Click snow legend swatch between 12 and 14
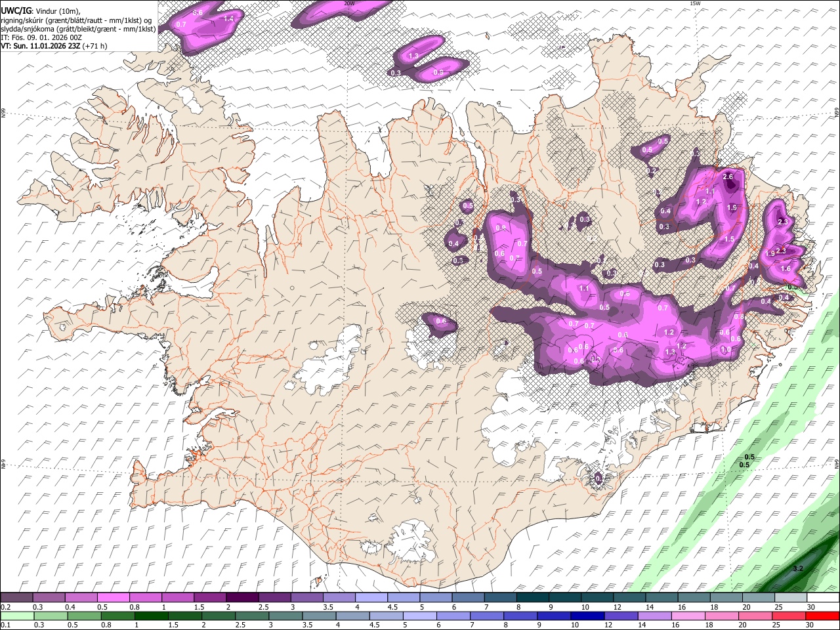Viewport: 840px width, 630px height. (x=629, y=598)
